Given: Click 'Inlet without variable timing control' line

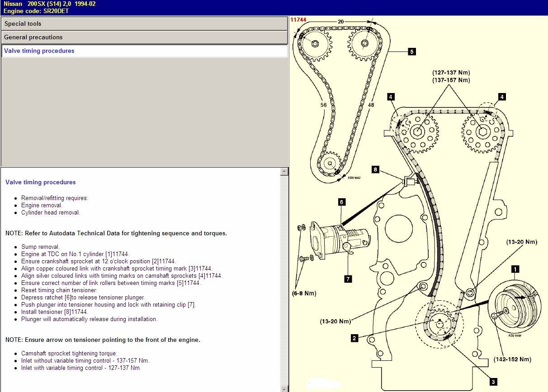Looking at the screenshot, I should pos(85,361).
